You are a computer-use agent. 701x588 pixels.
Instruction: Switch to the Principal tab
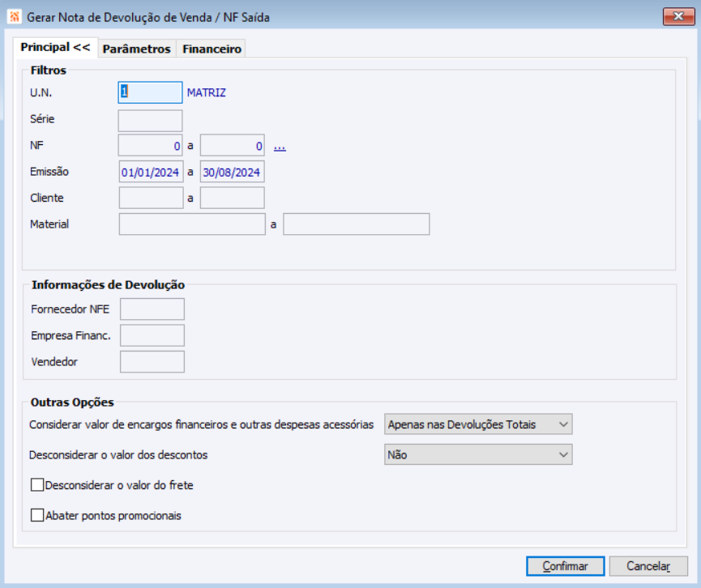pos(55,47)
